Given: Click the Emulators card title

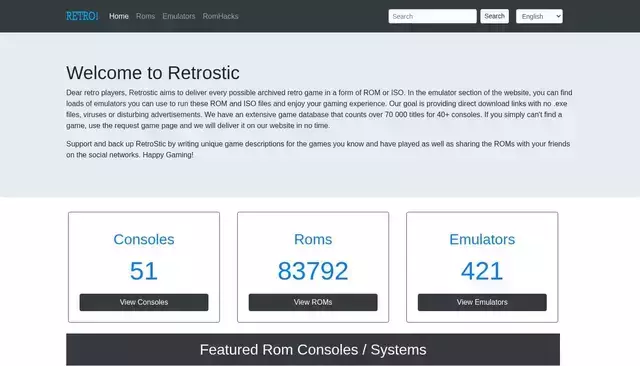Looking at the screenshot, I should click(x=482, y=240).
